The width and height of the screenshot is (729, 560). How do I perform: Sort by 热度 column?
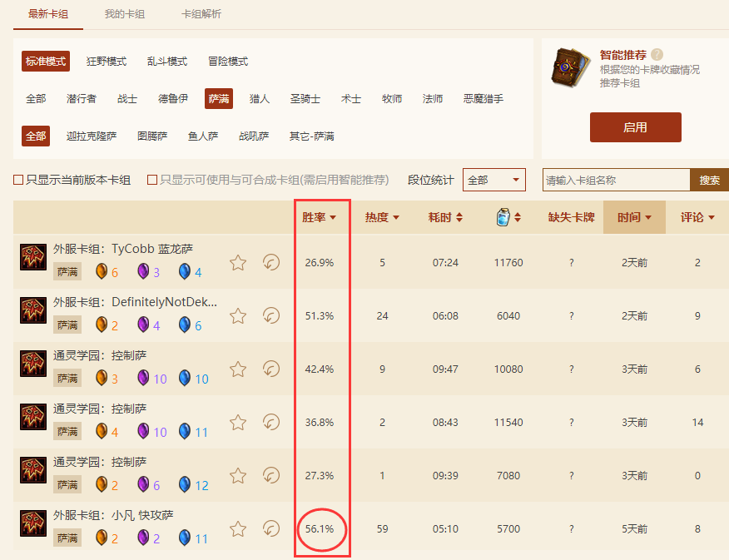point(382,217)
